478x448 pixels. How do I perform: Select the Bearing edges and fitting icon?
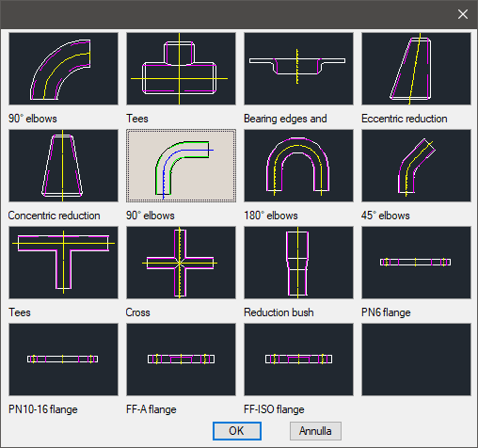coord(298,69)
